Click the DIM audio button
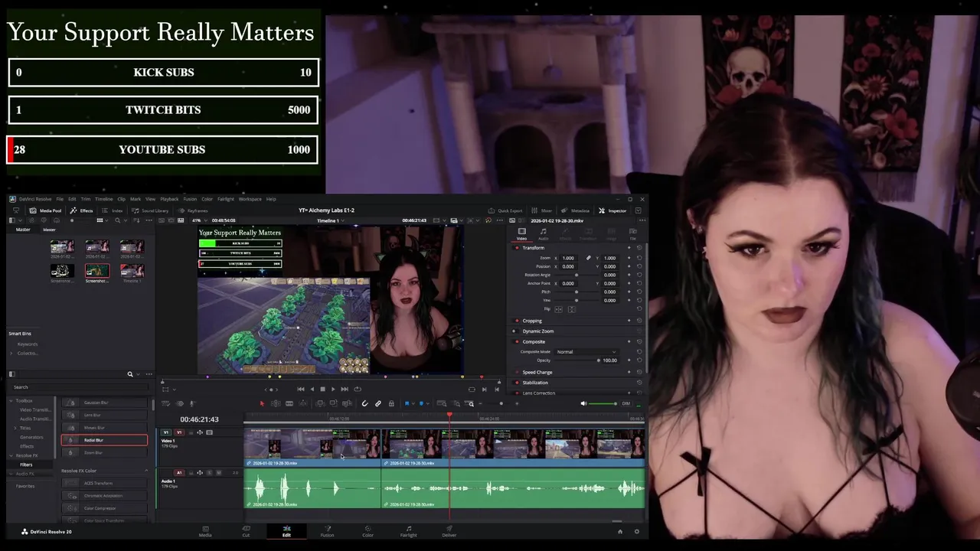The width and height of the screenshot is (980, 551). click(626, 403)
